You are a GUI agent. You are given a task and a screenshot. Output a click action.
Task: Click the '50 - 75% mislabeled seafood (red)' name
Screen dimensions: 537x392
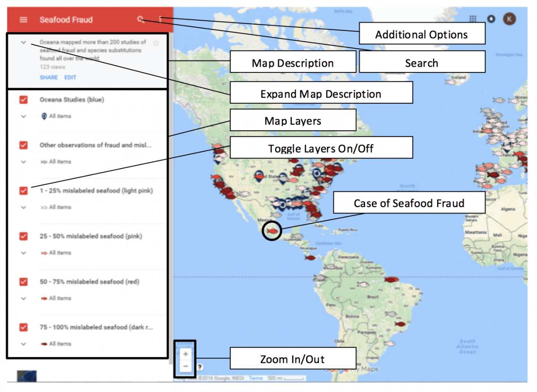(x=89, y=282)
